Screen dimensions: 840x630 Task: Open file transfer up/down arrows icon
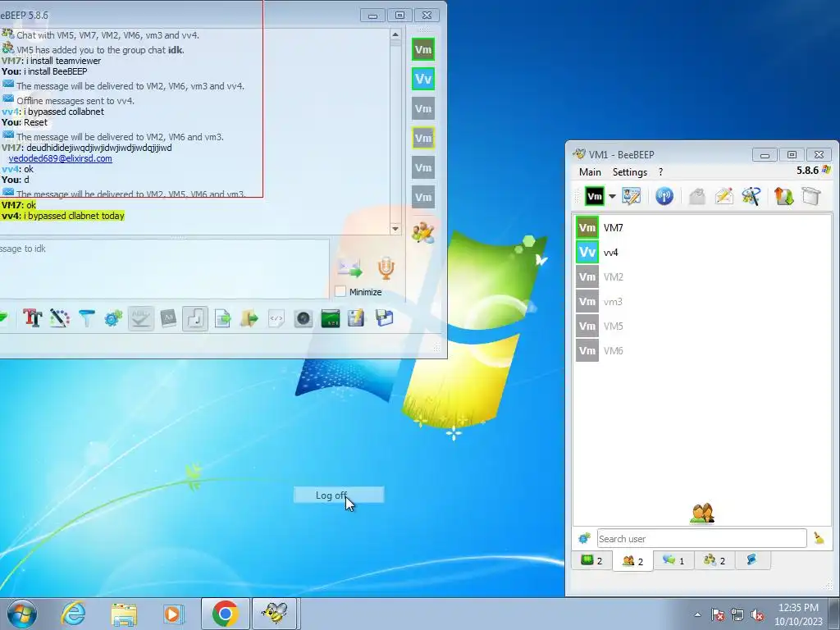[783, 197]
